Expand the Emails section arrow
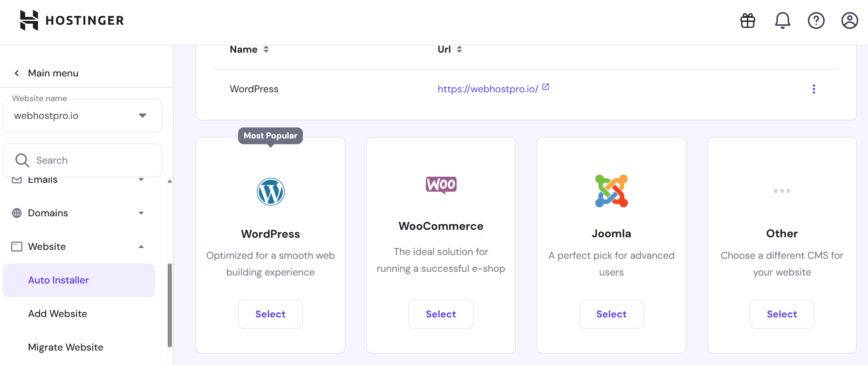This screenshot has height=365, width=868. 141,179
